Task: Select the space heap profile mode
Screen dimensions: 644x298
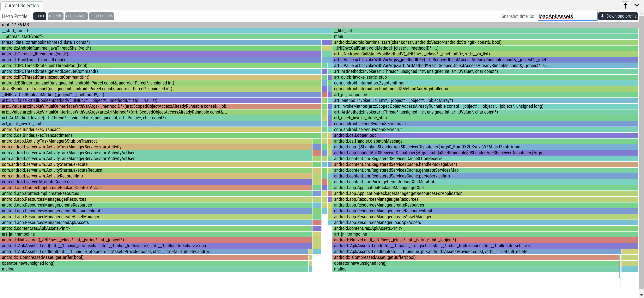Action: click(39, 16)
